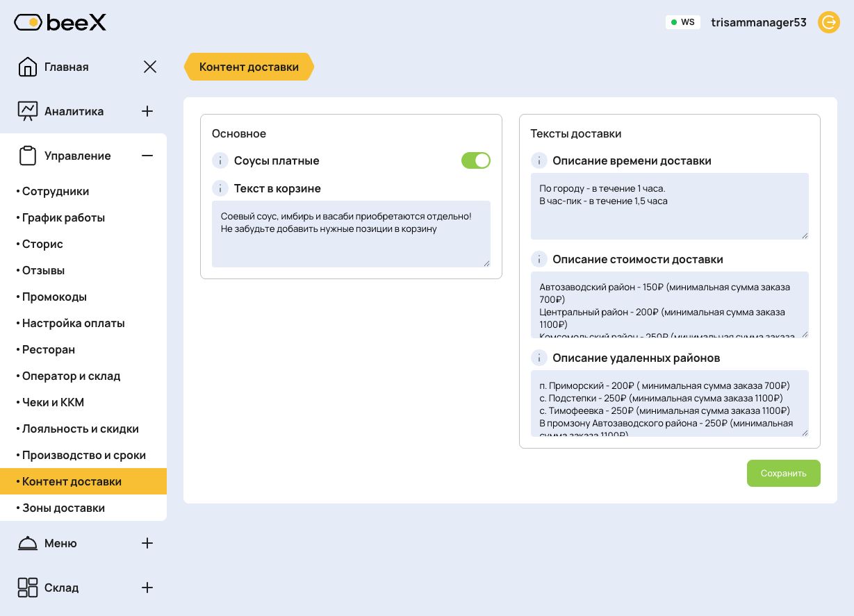Screen dimensions: 854x616
Task: Click the cloche icon beside Меню
Action: coord(28,543)
